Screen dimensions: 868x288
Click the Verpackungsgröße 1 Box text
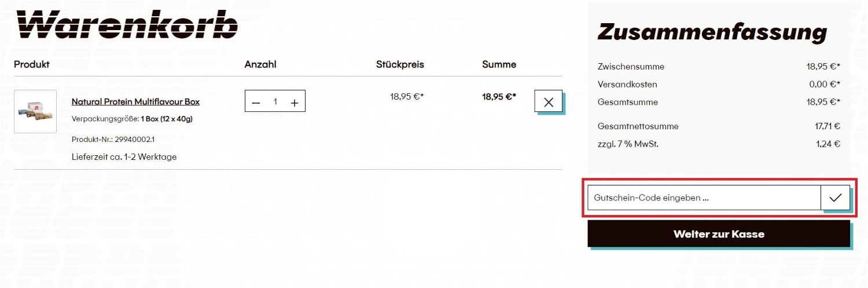pyautogui.click(x=132, y=119)
